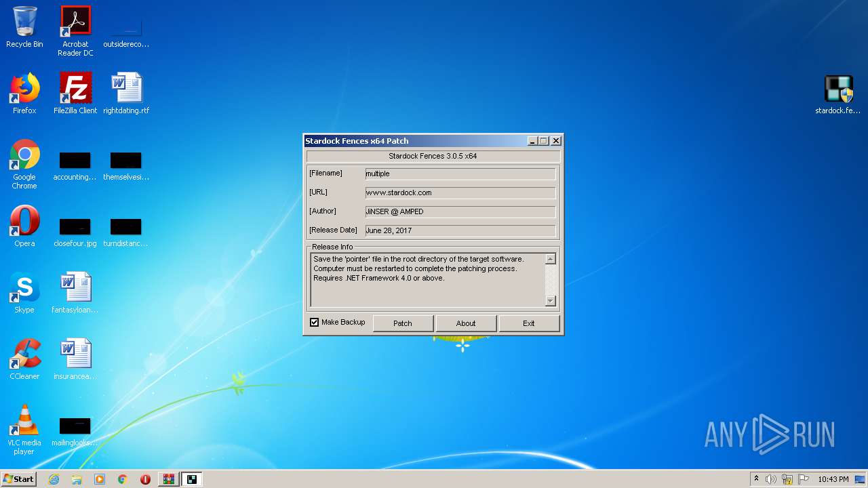Open Acrobat Reader DC shortcut
This screenshot has width=868, height=488.
click(x=75, y=31)
